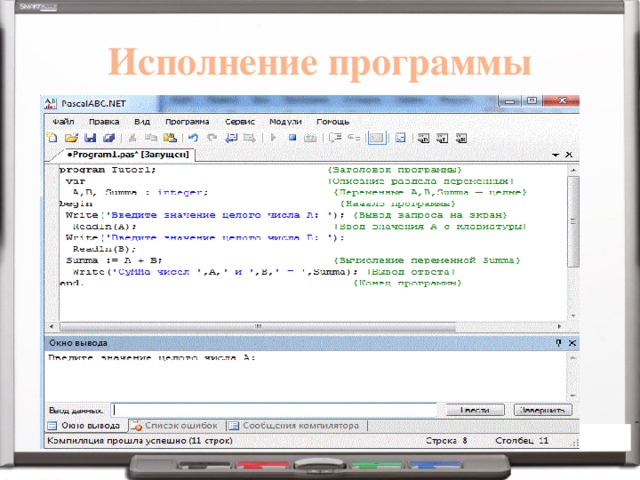The height and width of the screenshot is (480, 640).
Task: Maximize the PascalABC.NET window
Action: [532, 101]
